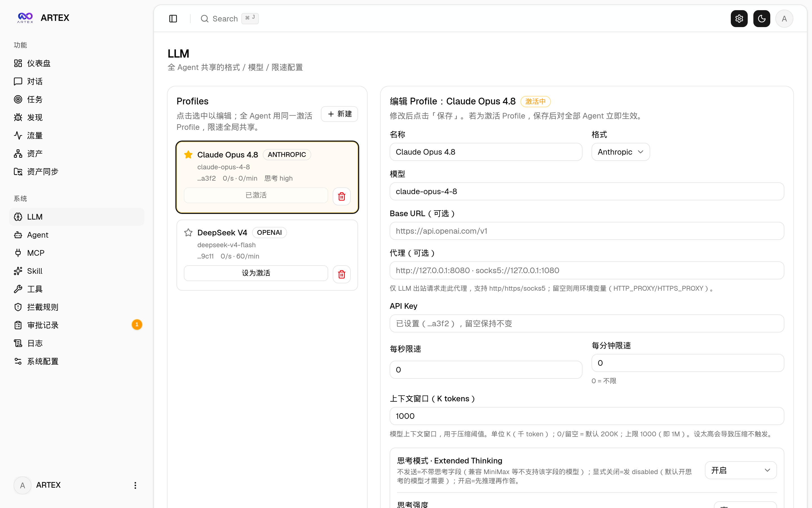Open the Extended Thinking 开启 dropdown
The image size is (812, 508).
point(741,470)
